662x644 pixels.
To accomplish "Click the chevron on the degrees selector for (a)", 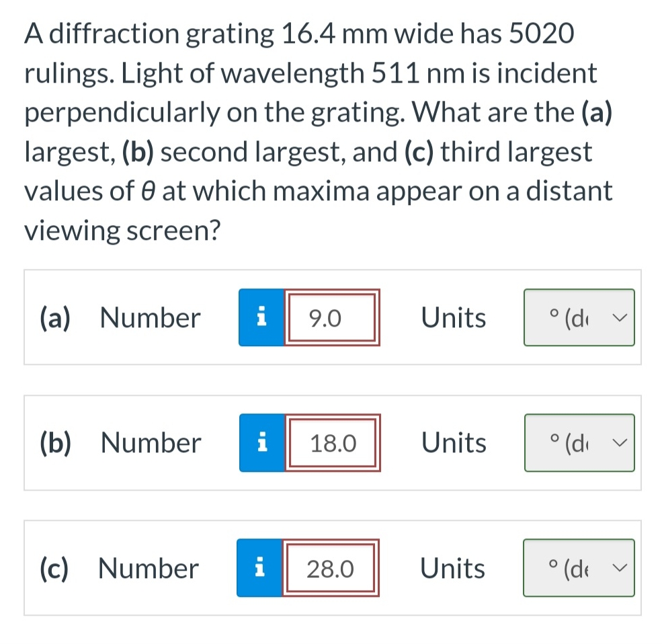I will coord(620,317).
